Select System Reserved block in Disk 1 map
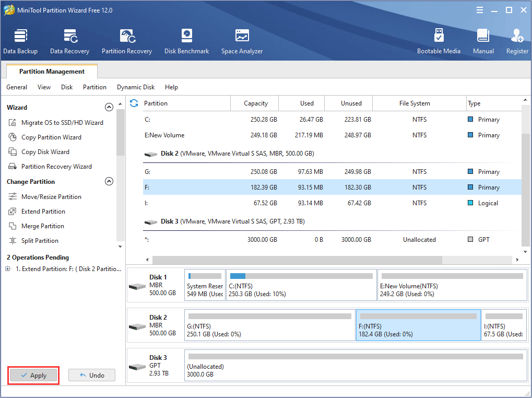Image resolution: width=532 pixels, height=398 pixels. pyautogui.click(x=205, y=285)
